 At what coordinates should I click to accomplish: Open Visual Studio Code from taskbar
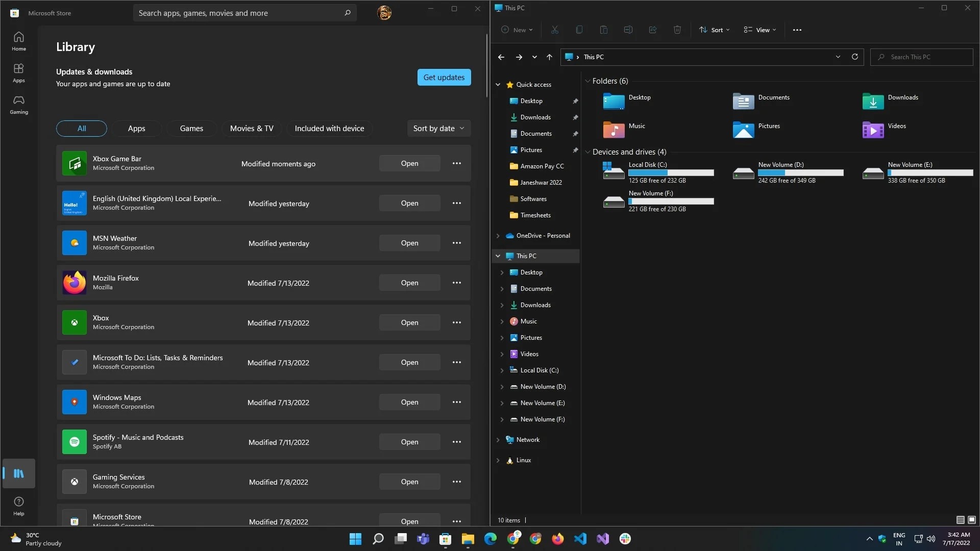point(580,539)
